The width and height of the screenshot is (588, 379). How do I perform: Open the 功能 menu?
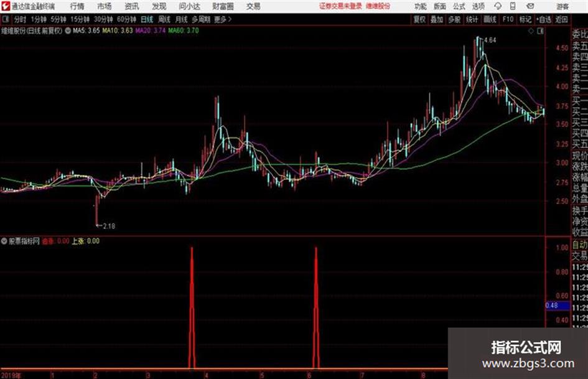(421, 6)
